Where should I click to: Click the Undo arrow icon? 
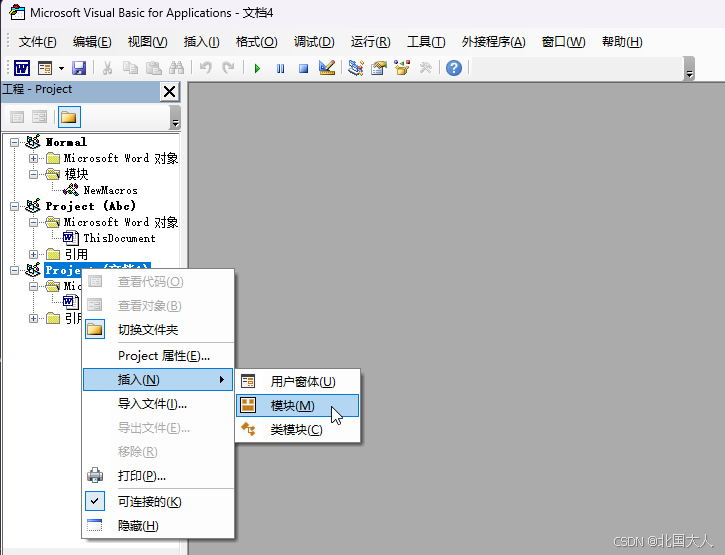click(x=206, y=68)
